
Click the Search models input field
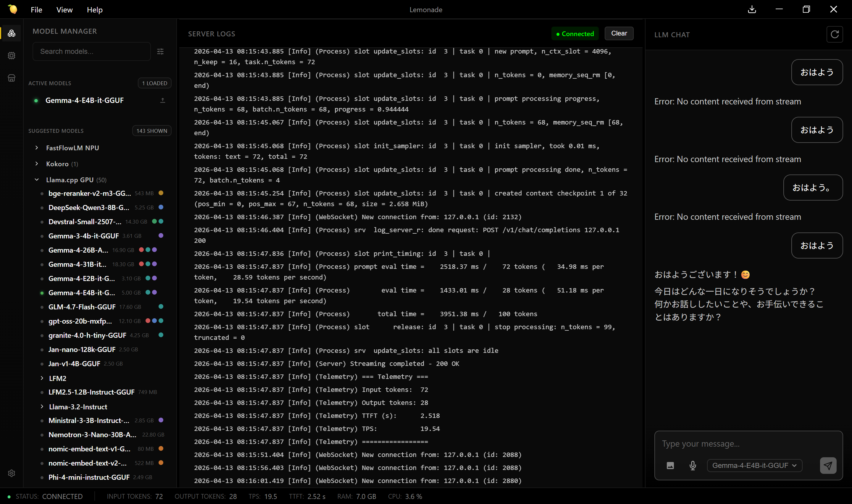coord(92,52)
